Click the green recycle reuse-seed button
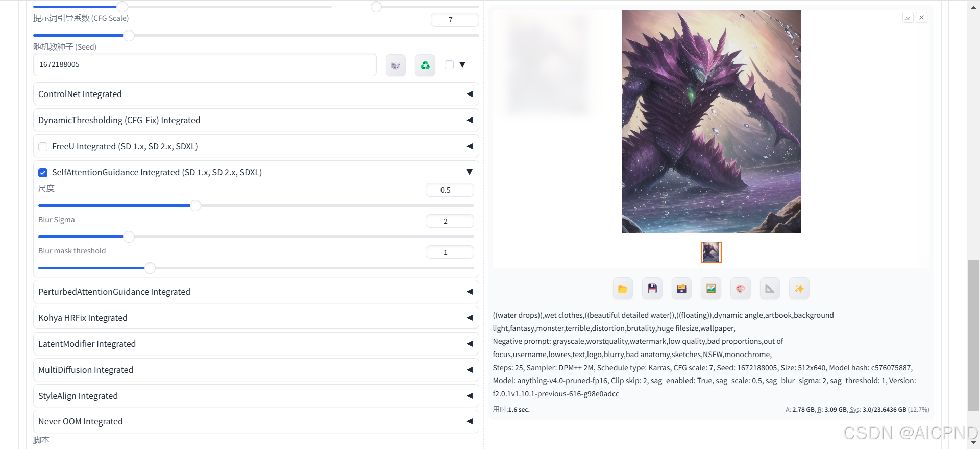Image resolution: width=980 pixels, height=449 pixels. [425, 65]
